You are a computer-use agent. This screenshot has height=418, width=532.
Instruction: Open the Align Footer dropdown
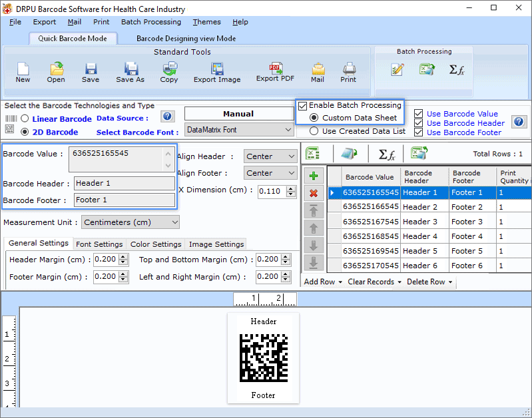[x=270, y=173]
